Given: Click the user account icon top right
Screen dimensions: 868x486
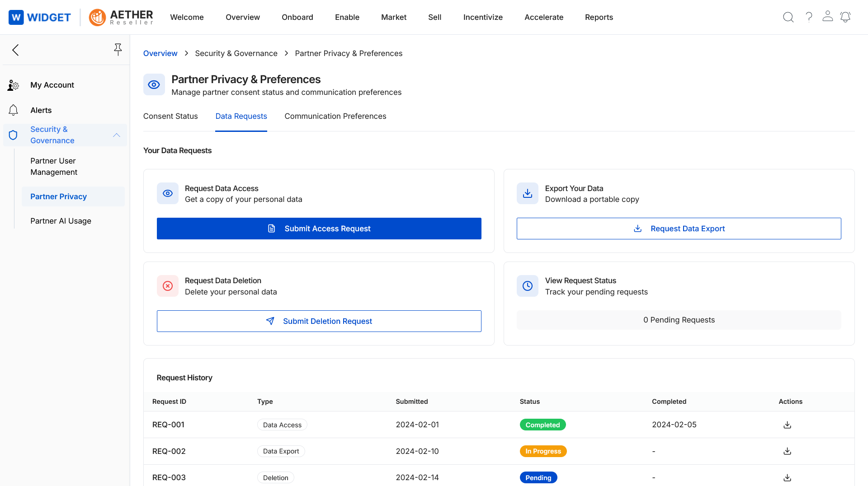Looking at the screenshot, I should coord(828,17).
